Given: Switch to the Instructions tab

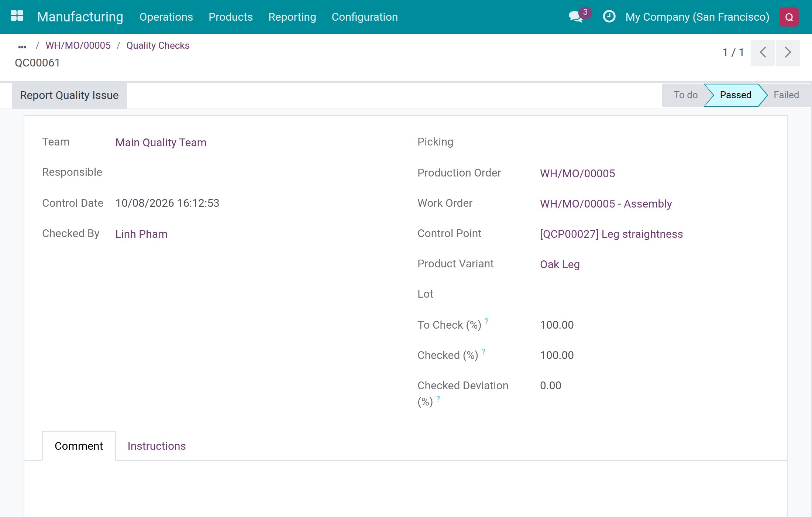Looking at the screenshot, I should (x=156, y=446).
